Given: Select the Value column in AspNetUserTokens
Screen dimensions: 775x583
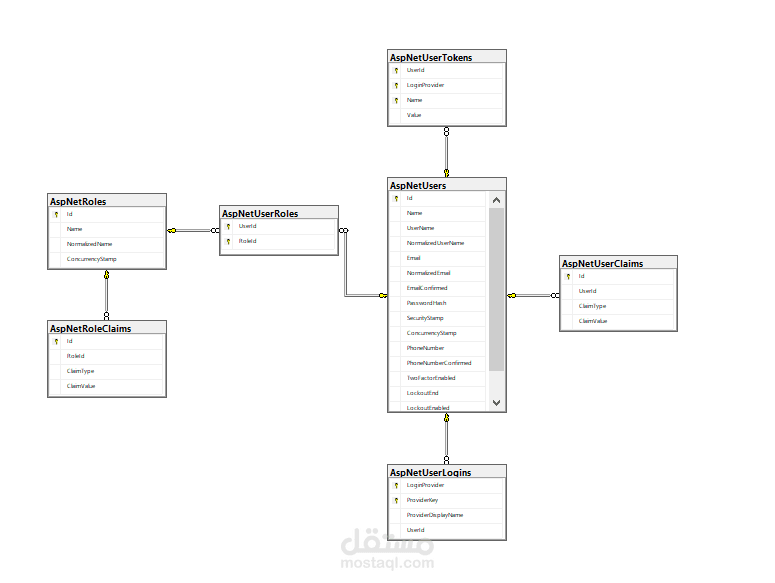Looking at the screenshot, I should coord(447,115).
